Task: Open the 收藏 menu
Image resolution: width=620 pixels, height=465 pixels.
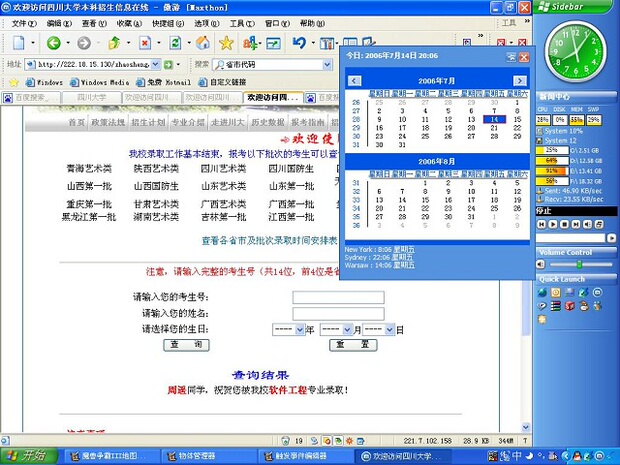Action: pos(129,23)
